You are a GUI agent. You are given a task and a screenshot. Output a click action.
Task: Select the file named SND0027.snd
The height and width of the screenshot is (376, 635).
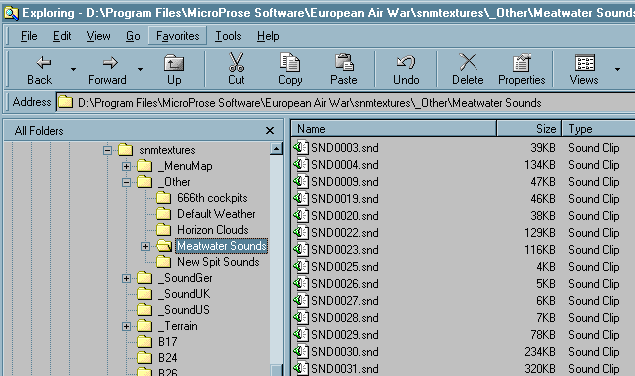(x=345, y=301)
